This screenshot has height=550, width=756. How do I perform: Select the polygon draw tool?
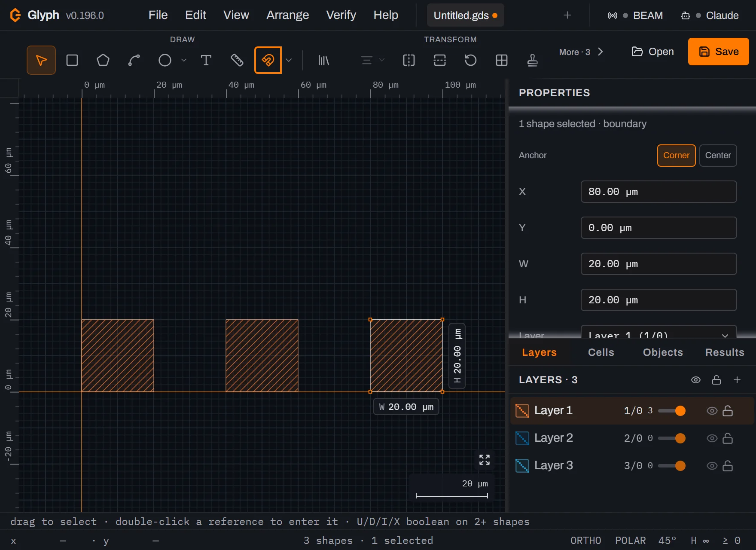click(103, 60)
